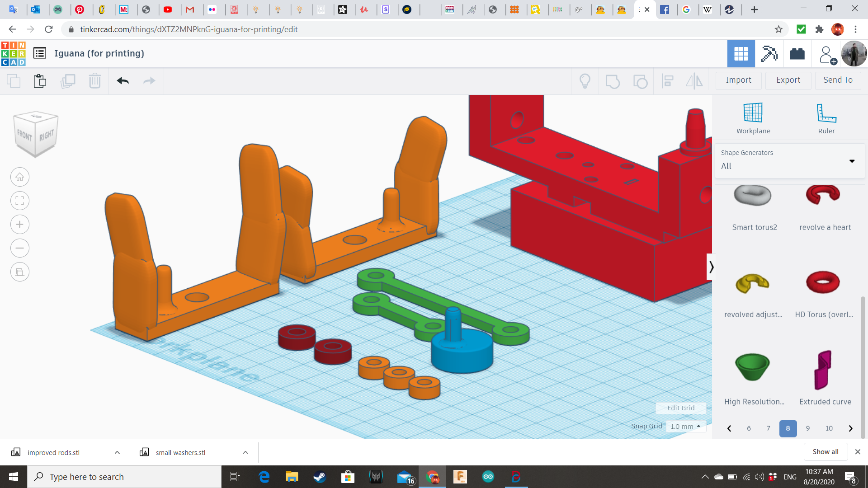The height and width of the screenshot is (488, 868).
Task: Go to next shapes page arrow
Action: click(850, 428)
